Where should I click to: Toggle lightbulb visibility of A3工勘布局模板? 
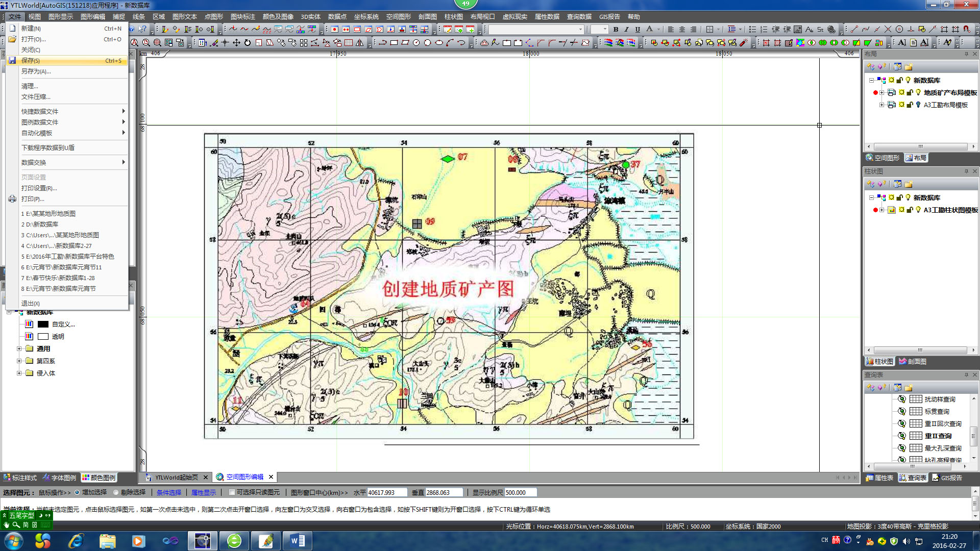point(918,105)
